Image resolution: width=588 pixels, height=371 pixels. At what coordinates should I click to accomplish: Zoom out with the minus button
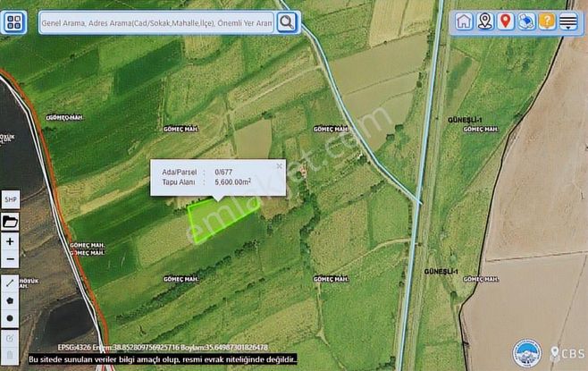(11, 260)
